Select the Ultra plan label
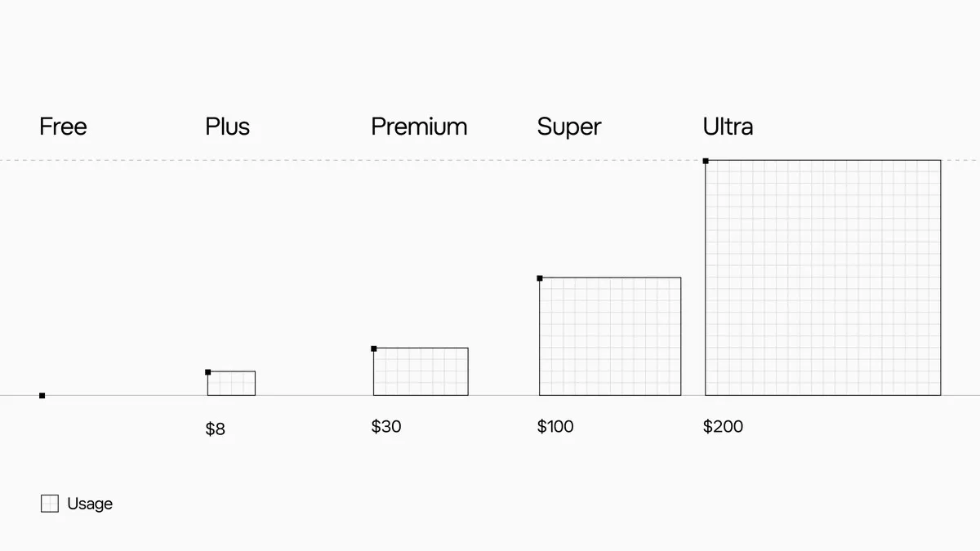 728,127
